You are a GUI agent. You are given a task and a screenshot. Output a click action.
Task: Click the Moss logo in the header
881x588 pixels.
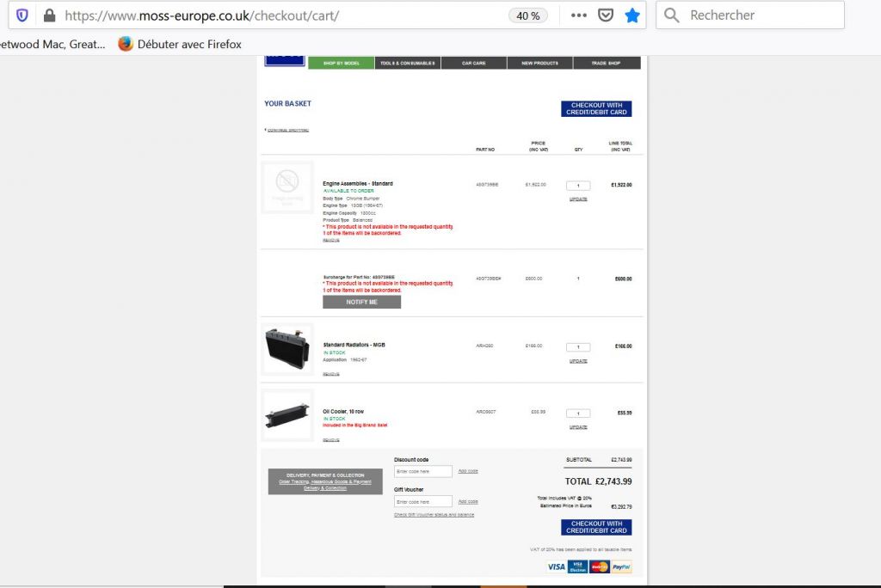click(x=284, y=61)
